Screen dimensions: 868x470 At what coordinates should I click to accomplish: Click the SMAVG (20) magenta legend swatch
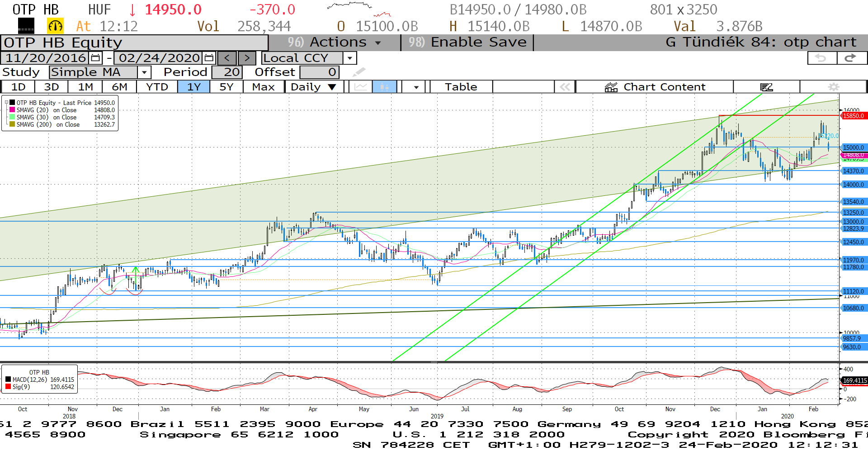[12, 110]
